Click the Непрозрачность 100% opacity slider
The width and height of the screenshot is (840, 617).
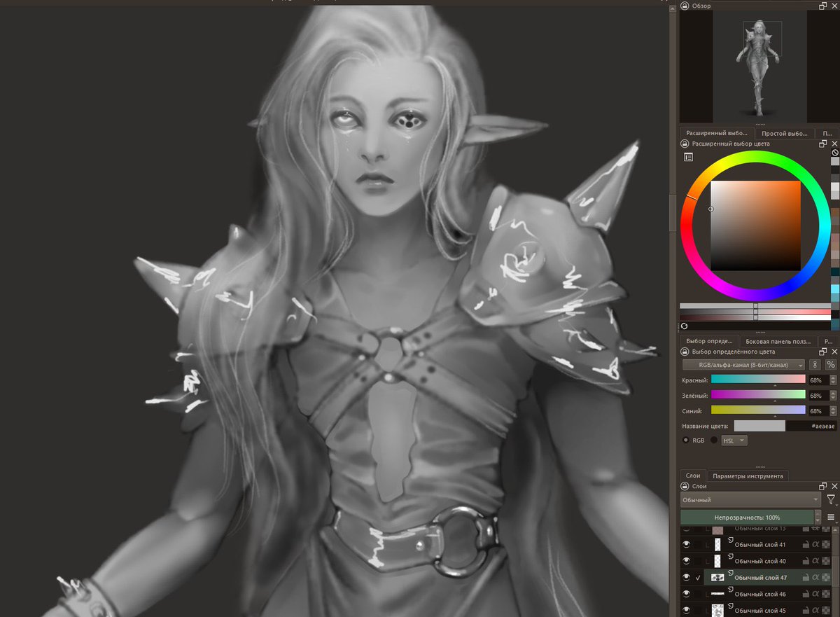(747, 518)
